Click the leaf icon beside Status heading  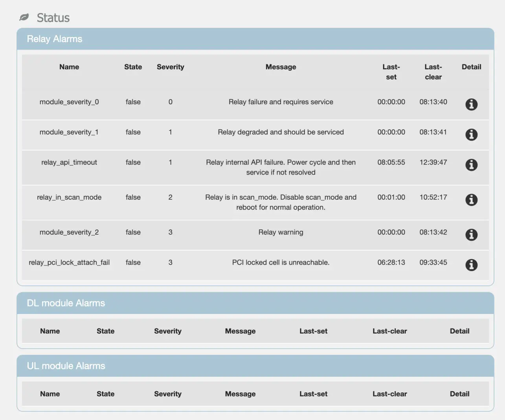click(x=24, y=17)
